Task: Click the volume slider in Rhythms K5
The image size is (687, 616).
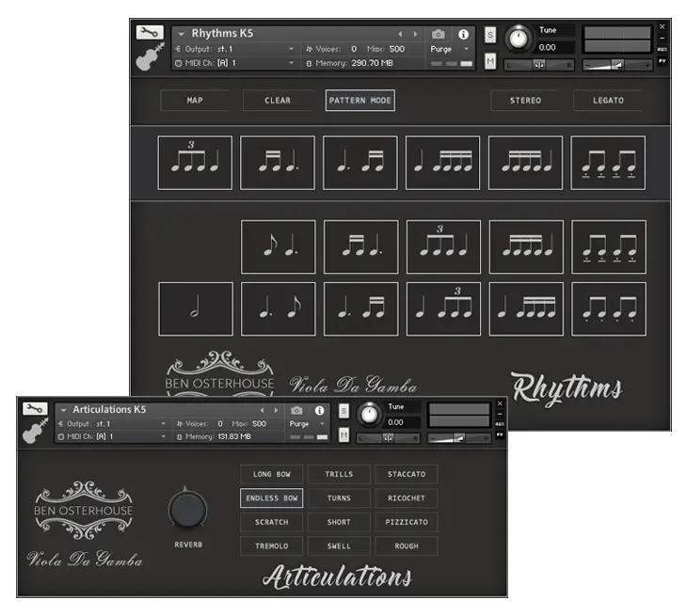Action: [617, 65]
